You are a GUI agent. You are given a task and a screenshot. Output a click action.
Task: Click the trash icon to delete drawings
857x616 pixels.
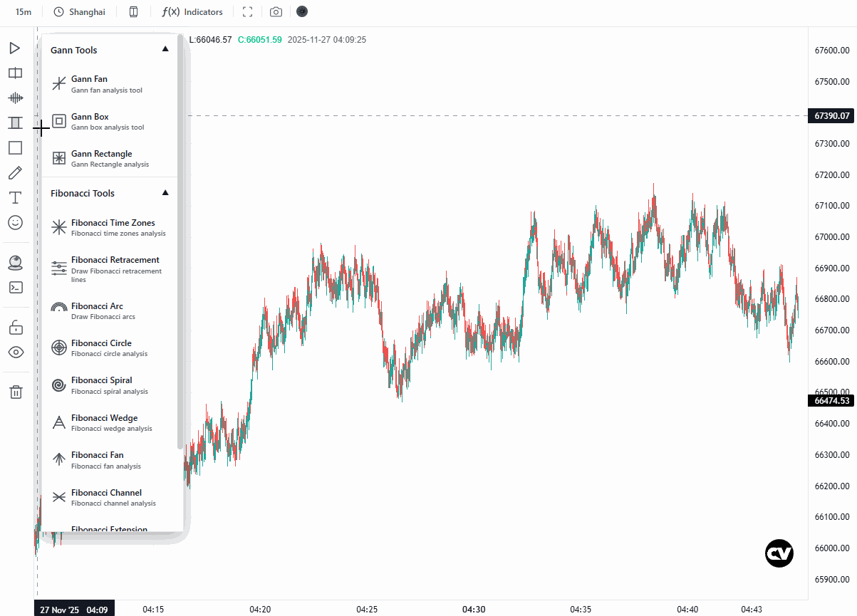click(x=15, y=392)
